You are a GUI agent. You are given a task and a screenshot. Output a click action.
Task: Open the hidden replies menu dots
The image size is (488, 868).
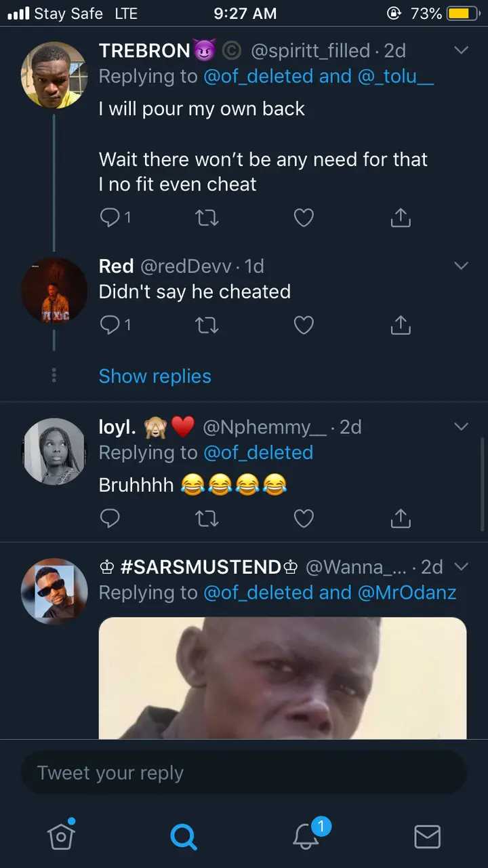click(x=54, y=376)
